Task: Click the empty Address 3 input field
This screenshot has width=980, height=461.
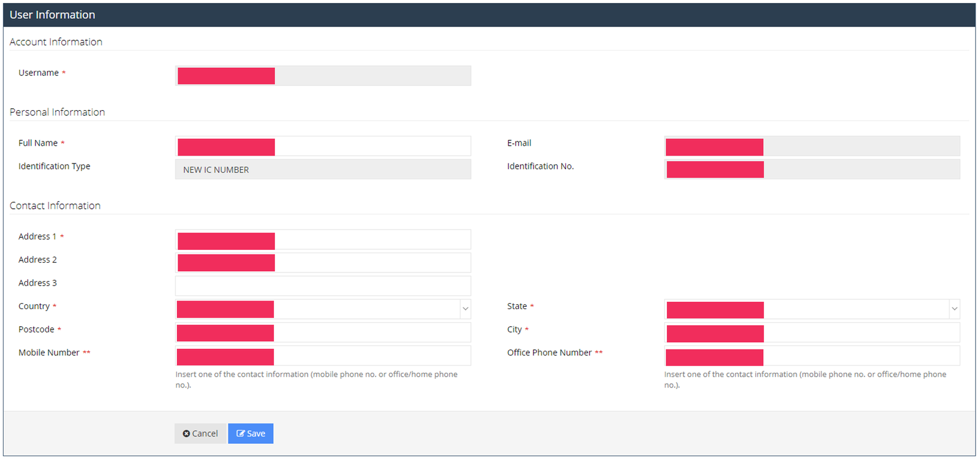Action: (323, 286)
